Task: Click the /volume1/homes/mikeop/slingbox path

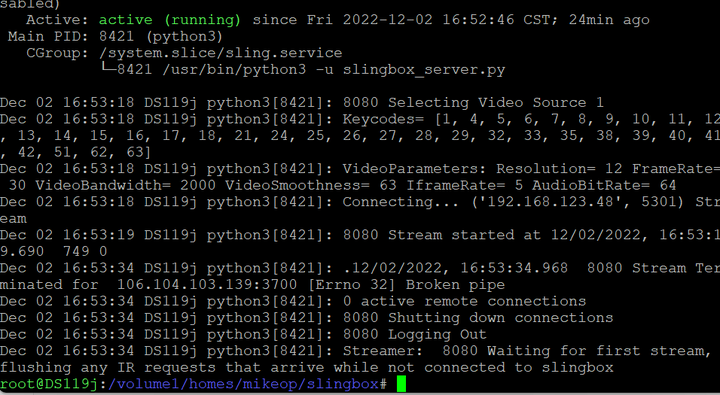Action: 242,384
